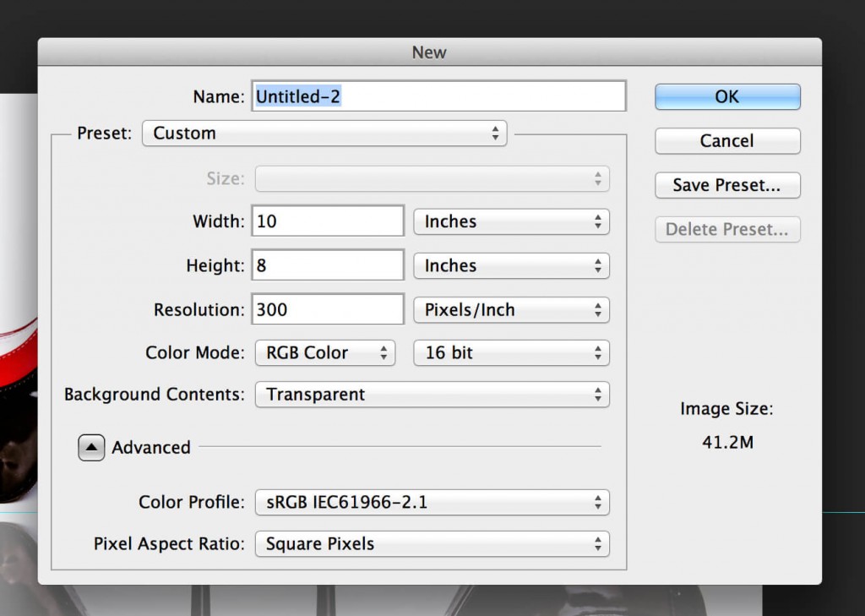Click the Name field containing Untitled-2
The height and width of the screenshot is (616, 865).
coord(438,96)
